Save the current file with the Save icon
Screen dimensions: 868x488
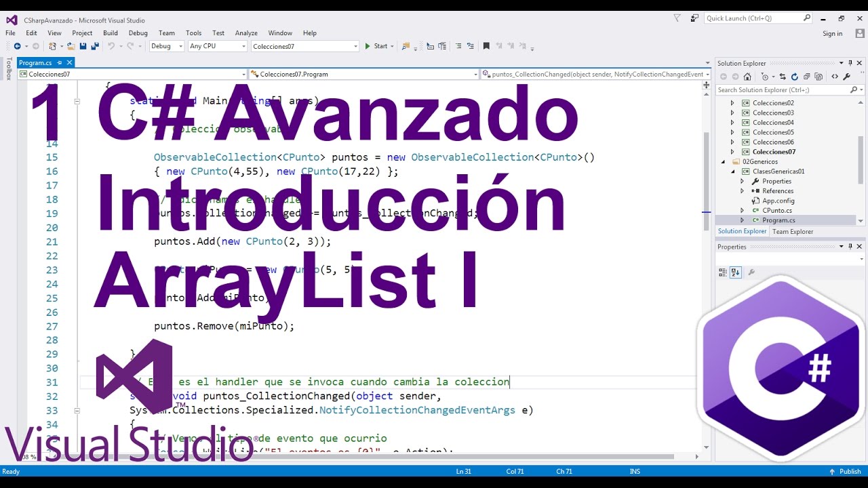[83, 46]
